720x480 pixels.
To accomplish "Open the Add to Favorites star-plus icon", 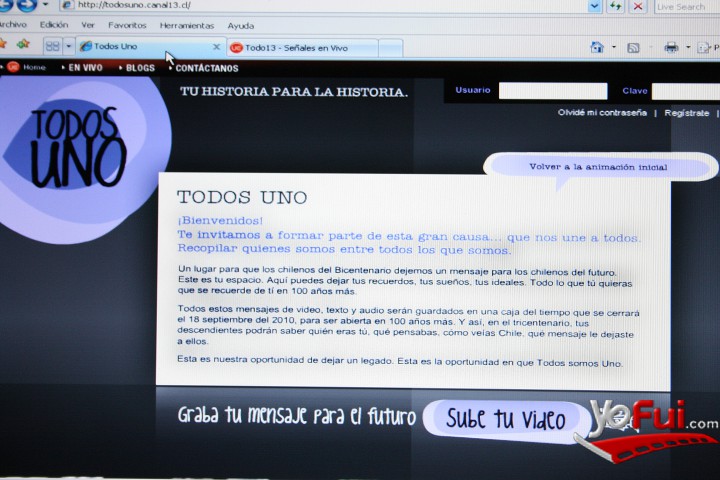I will (22, 44).
